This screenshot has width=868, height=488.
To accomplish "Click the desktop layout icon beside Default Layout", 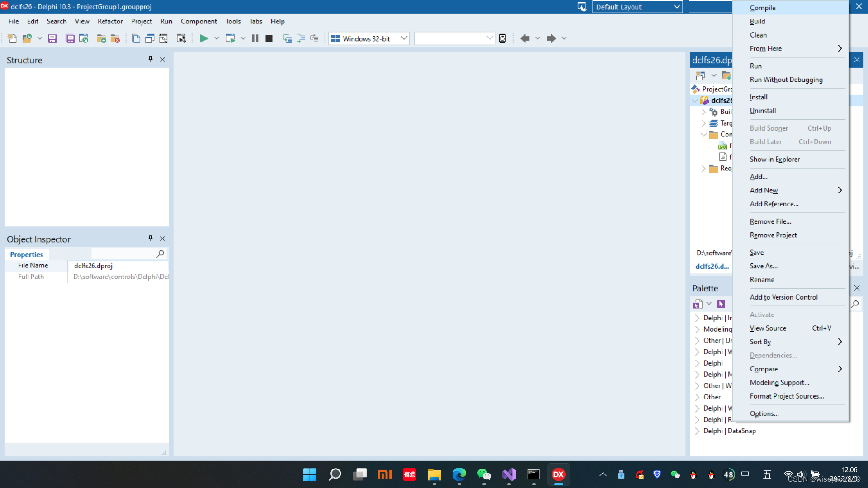I will point(582,7).
